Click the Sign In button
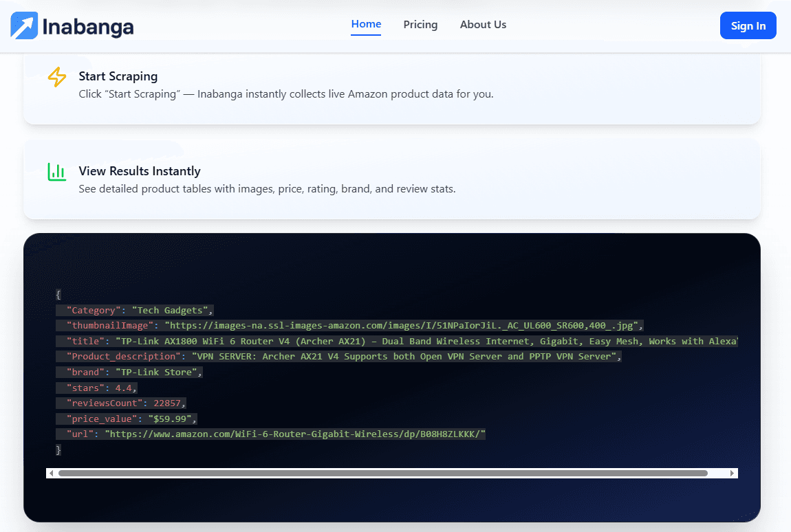The width and height of the screenshot is (791, 532). (x=748, y=25)
